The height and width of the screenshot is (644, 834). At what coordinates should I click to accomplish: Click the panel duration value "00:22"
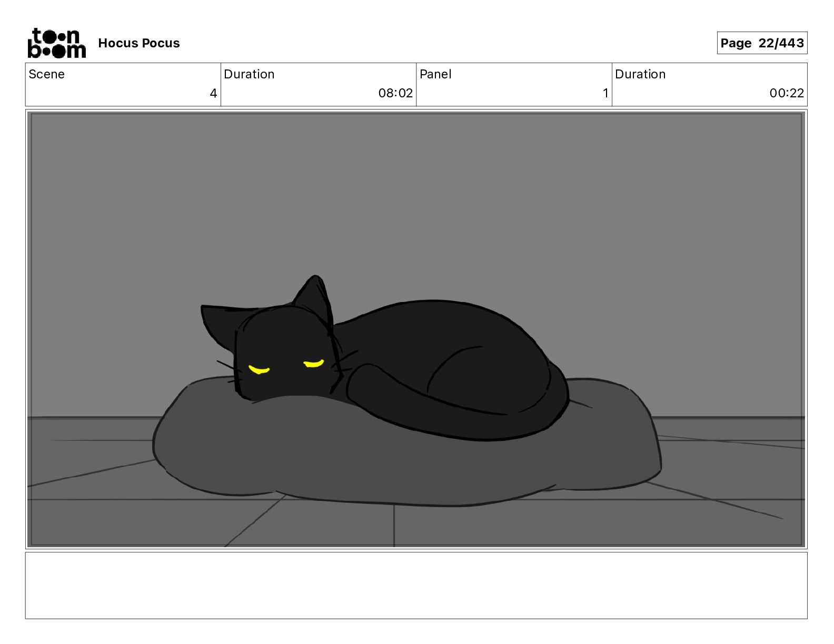(787, 93)
